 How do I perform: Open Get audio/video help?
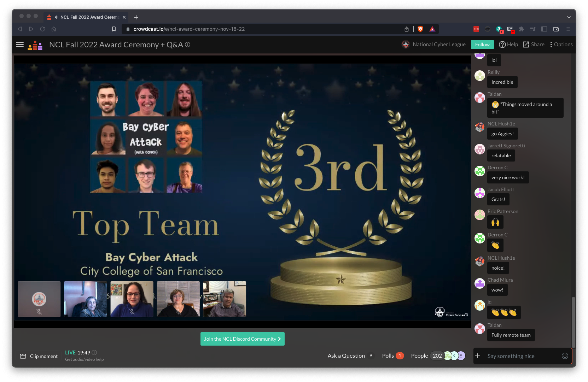tap(85, 359)
